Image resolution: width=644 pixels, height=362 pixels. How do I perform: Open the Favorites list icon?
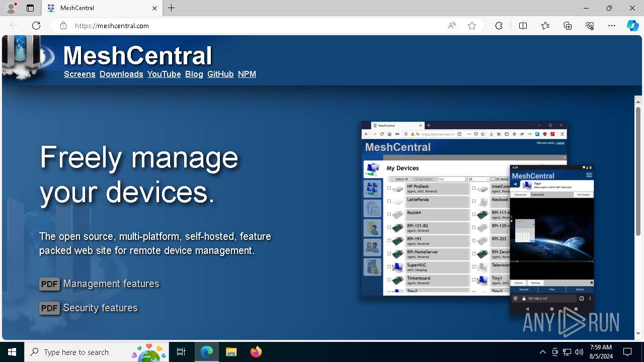pos(545,26)
